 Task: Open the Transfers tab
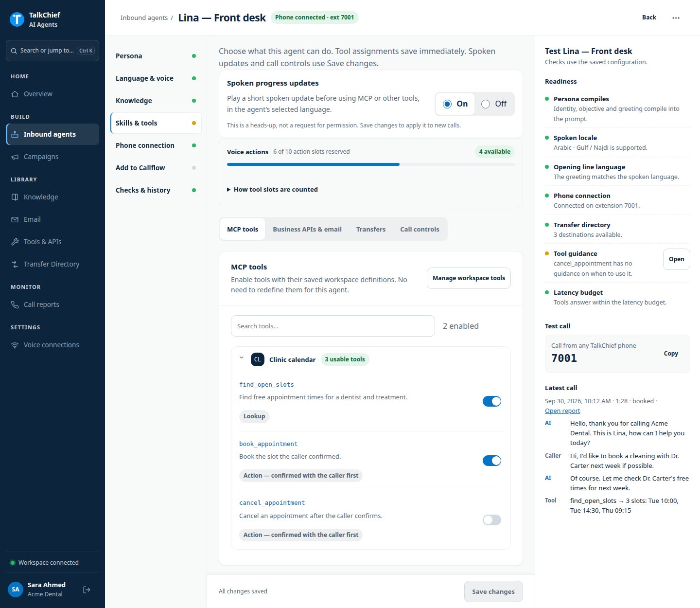371,230
